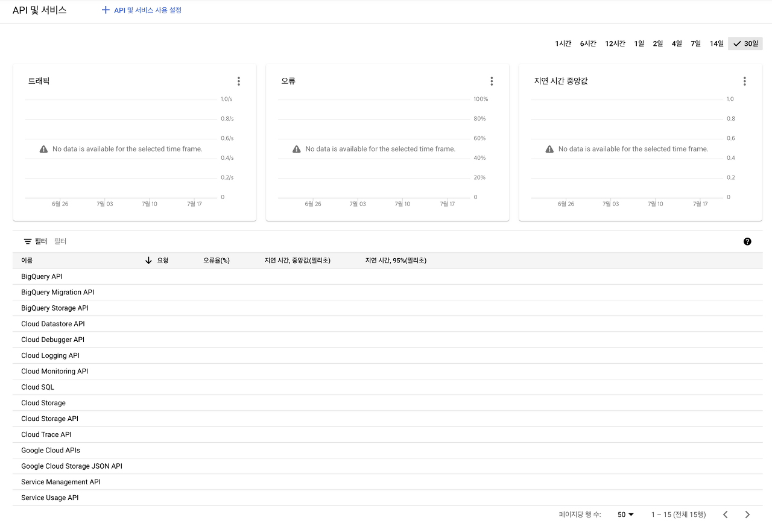The width and height of the screenshot is (772, 532).
Task: Open the Cloud Storage API row
Action: 387,419
